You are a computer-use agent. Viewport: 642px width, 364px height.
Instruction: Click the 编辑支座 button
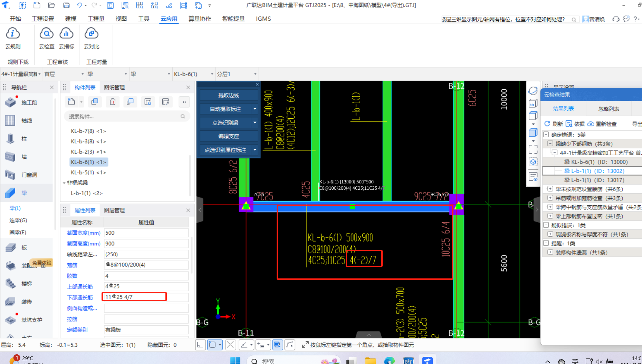[x=229, y=136]
